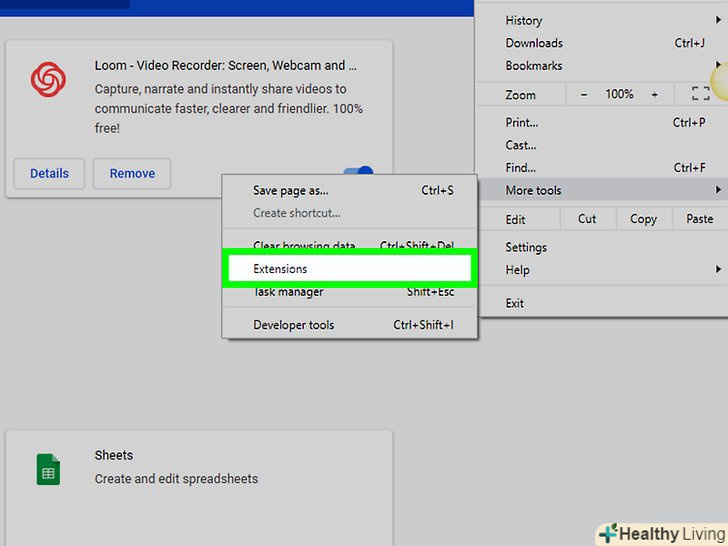The height and width of the screenshot is (546, 728).
Task: Choose Exit in Chrome menu
Action: pyautogui.click(x=602, y=303)
